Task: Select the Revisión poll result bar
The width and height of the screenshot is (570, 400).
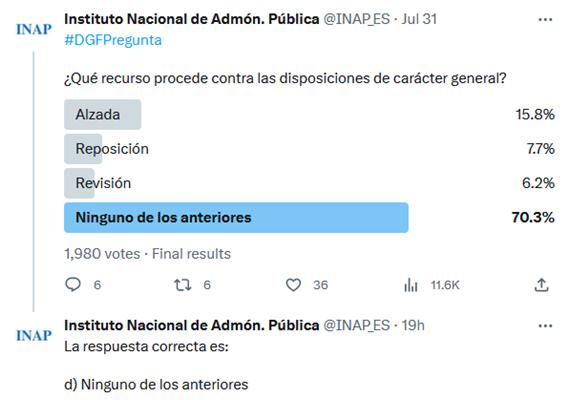Action: pos(309,183)
